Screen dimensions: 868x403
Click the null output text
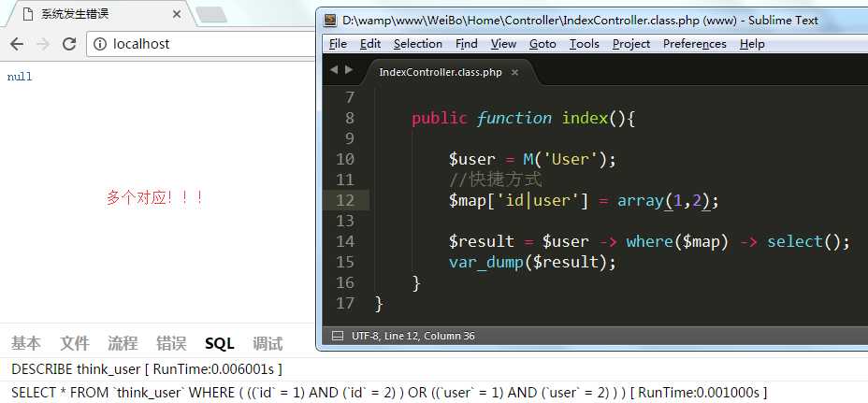(x=20, y=77)
